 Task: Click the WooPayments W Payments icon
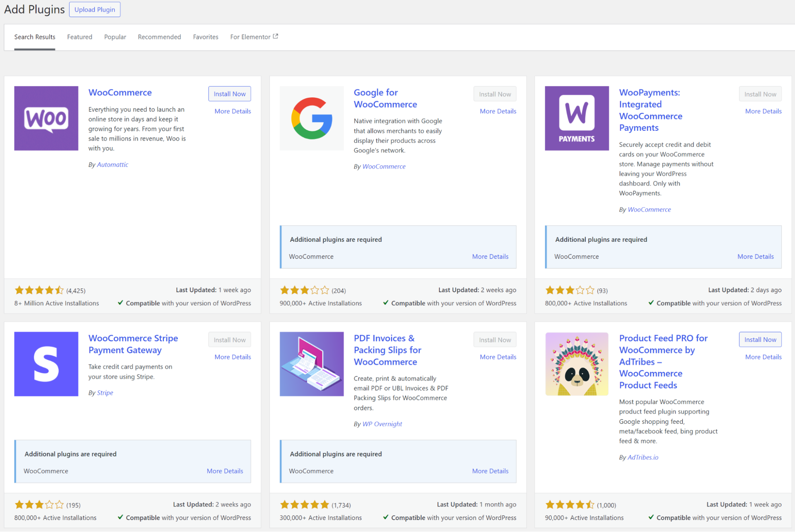click(x=577, y=118)
